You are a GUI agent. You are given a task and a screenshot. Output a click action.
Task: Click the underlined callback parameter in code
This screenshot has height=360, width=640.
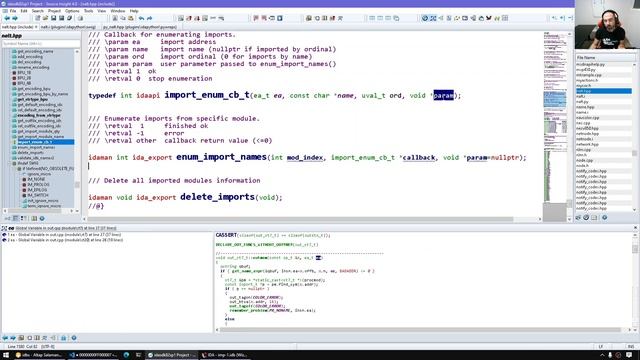pos(419,158)
